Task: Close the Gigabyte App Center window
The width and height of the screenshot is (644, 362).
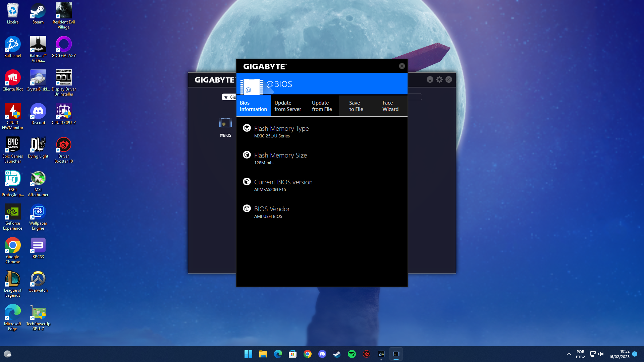Action: (x=449, y=79)
